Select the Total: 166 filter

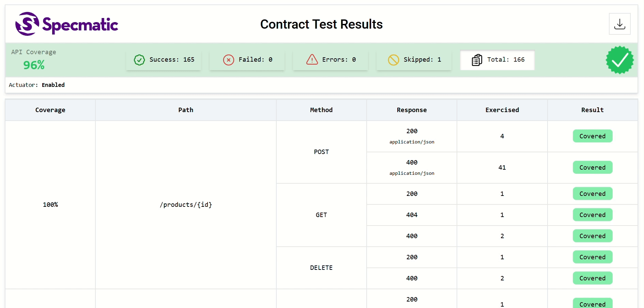tap(497, 60)
